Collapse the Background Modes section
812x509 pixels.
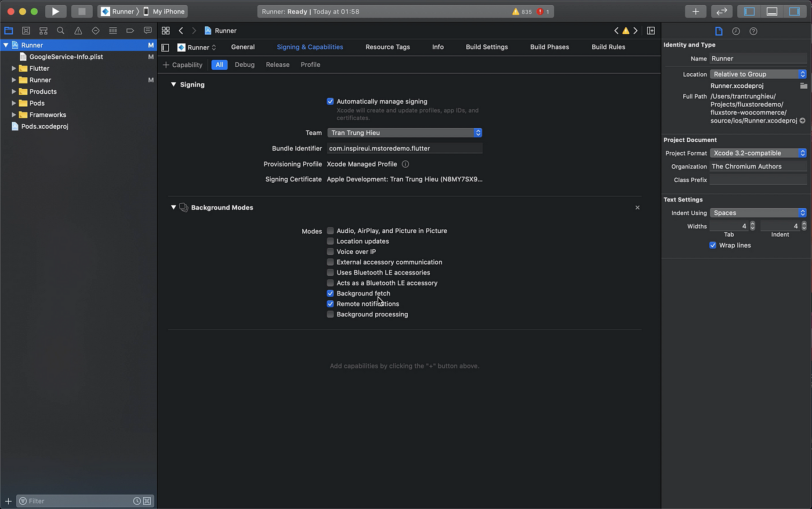point(173,207)
